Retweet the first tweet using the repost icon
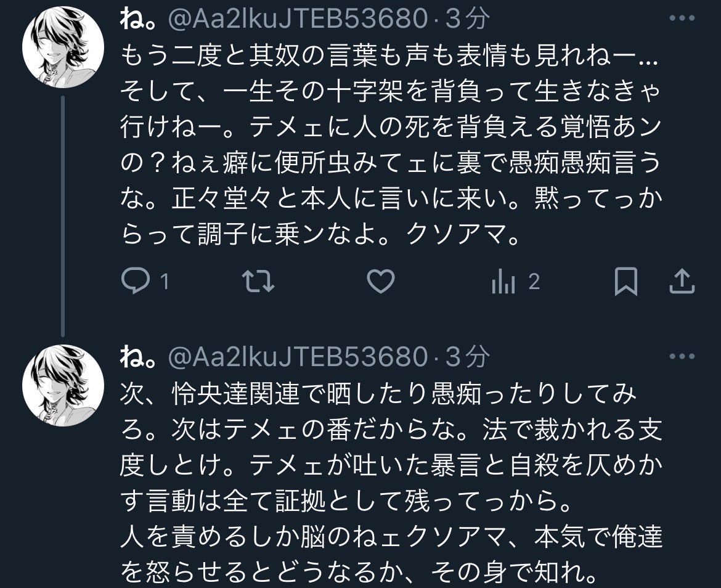 click(x=258, y=281)
